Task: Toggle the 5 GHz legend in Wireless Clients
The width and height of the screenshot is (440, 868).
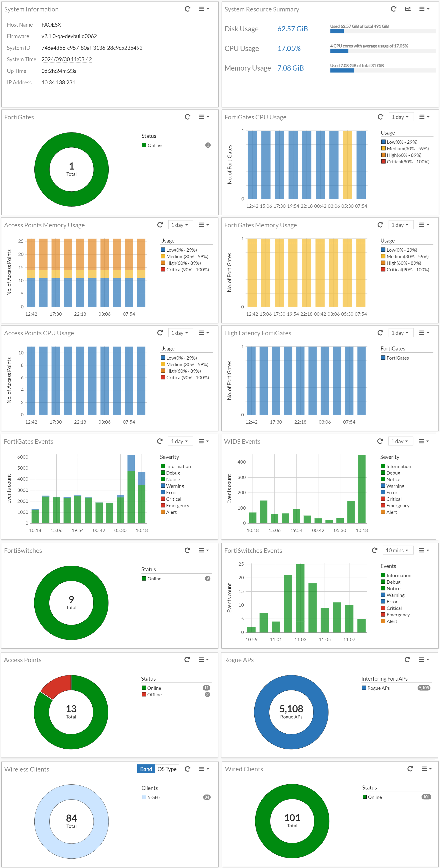Action: pyautogui.click(x=151, y=797)
